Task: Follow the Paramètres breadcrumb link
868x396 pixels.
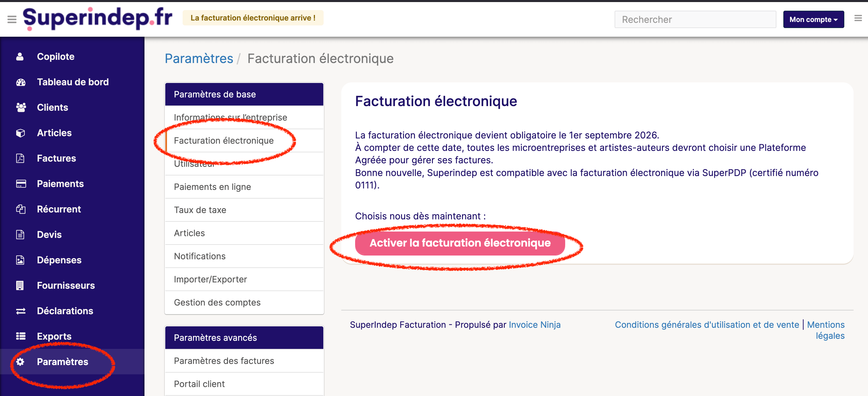Action: tap(199, 59)
